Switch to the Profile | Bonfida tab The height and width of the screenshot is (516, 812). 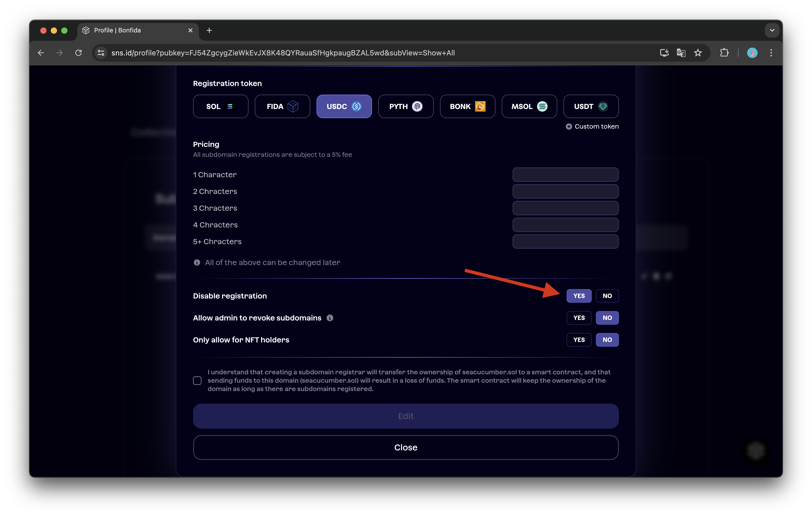(x=135, y=30)
